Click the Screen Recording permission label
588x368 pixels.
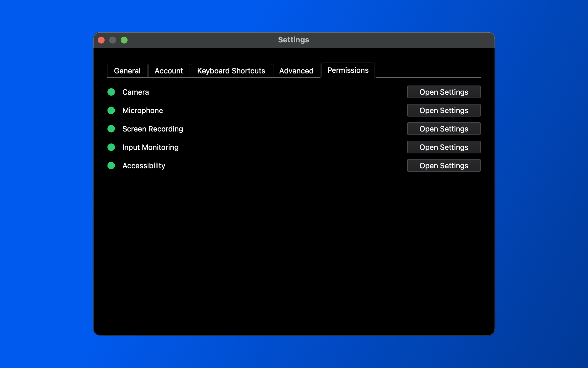pyautogui.click(x=153, y=129)
